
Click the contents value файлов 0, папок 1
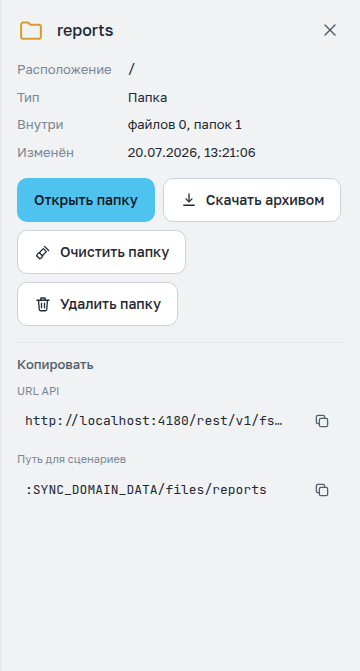(184, 125)
